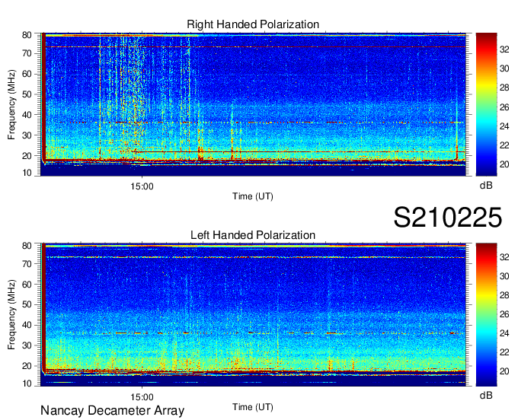Screen dimensions: 518x420
Task: Click the 30 MHz tick label on bottom plot
Action: click(27, 345)
